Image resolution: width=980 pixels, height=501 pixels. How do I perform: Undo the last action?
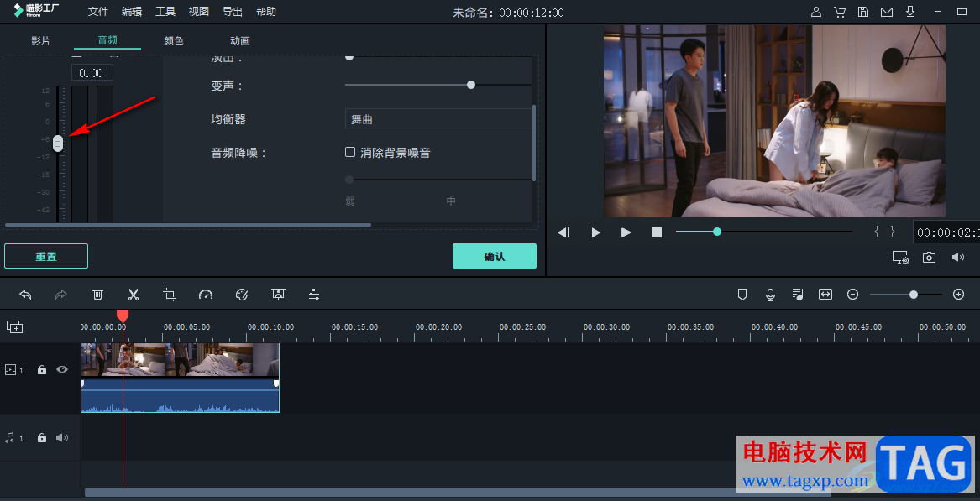coord(25,295)
